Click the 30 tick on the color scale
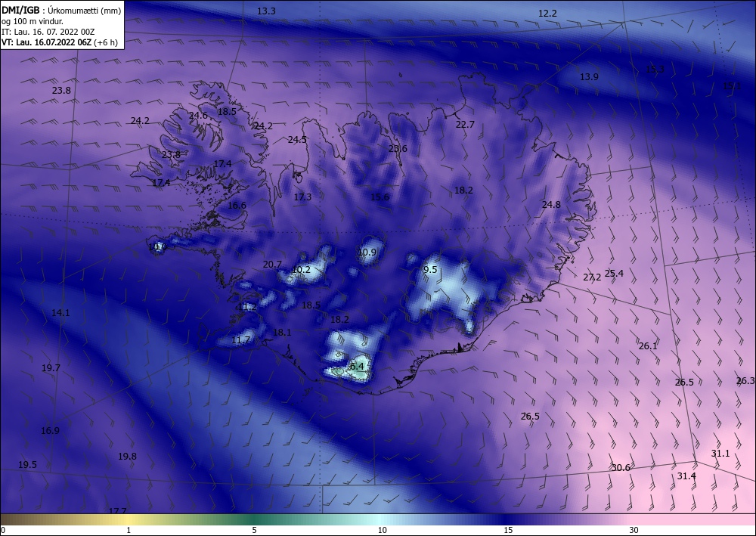This screenshot has width=756, height=536. click(634, 530)
